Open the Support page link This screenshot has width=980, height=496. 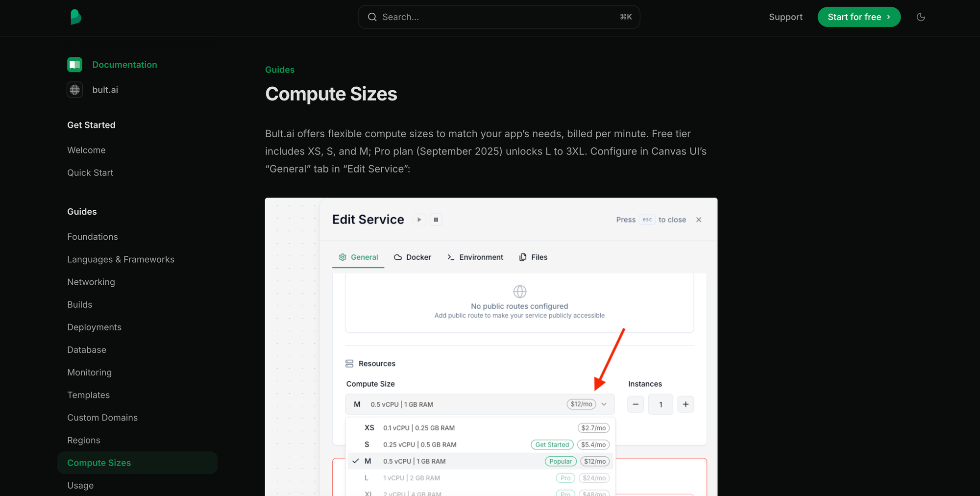[x=785, y=17]
